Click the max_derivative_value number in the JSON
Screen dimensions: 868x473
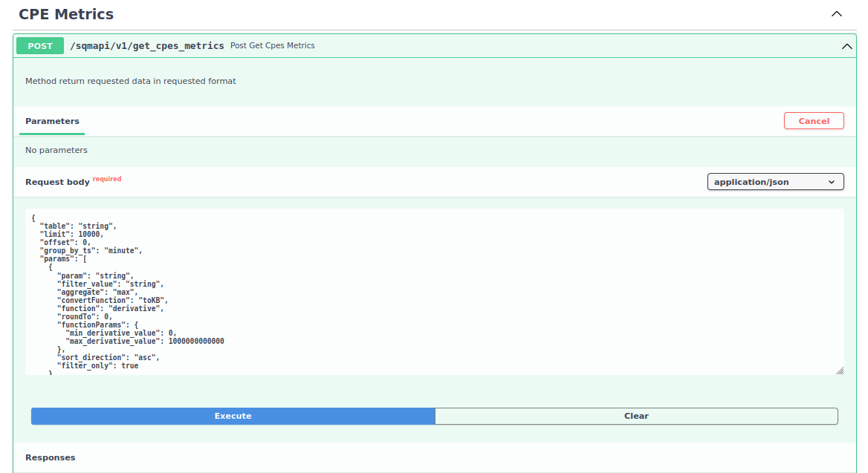196,341
